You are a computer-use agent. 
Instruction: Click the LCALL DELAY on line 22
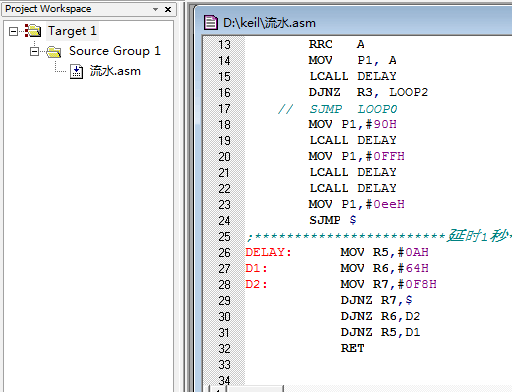pos(353,188)
